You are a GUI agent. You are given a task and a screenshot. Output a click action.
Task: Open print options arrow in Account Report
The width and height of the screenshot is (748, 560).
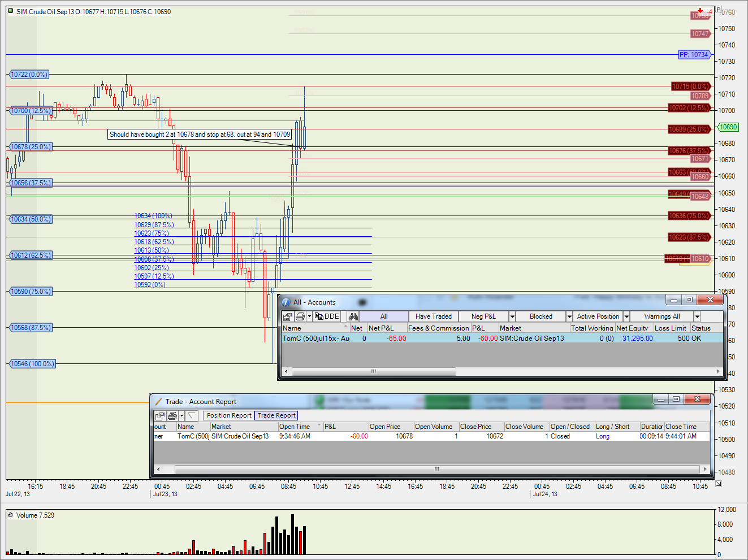pos(181,416)
